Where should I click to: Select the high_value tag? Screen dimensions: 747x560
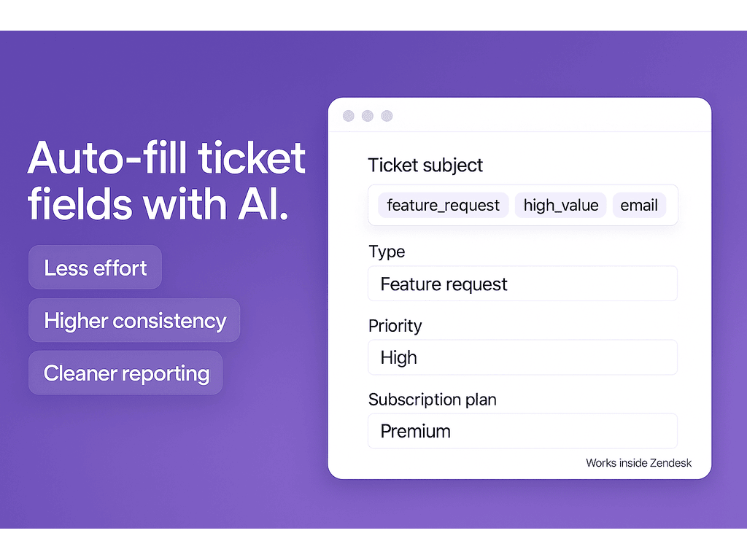(560, 206)
